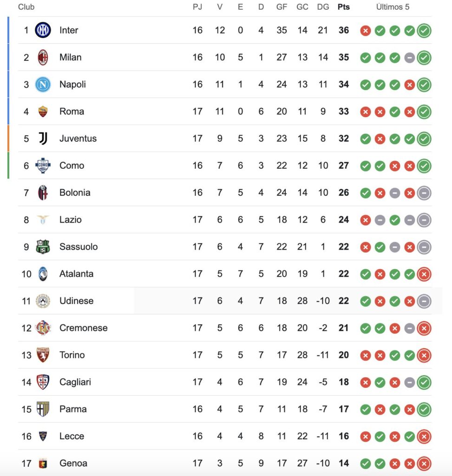Click the Últimos 5 column header
Image resolution: width=452 pixels, height=476 pixels.
pos(393,7)
